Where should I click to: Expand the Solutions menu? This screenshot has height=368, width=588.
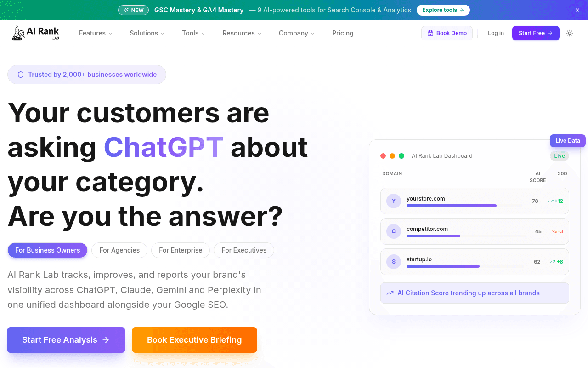[147, 33]
